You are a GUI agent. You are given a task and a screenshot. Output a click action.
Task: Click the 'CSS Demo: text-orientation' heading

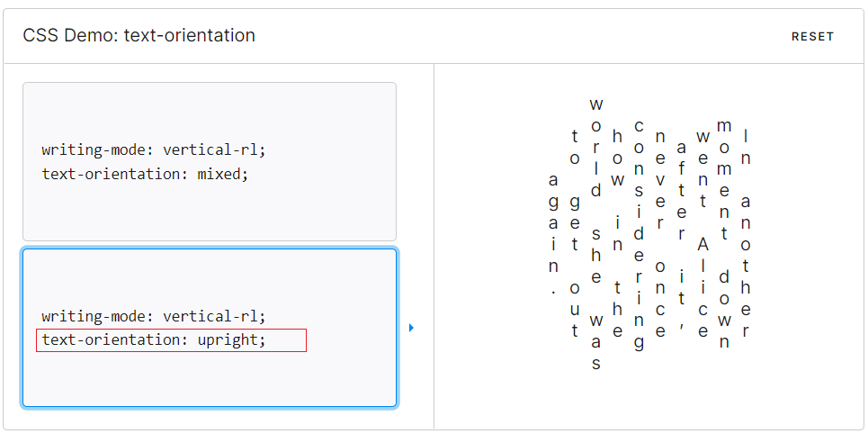[x=139, y=35]
